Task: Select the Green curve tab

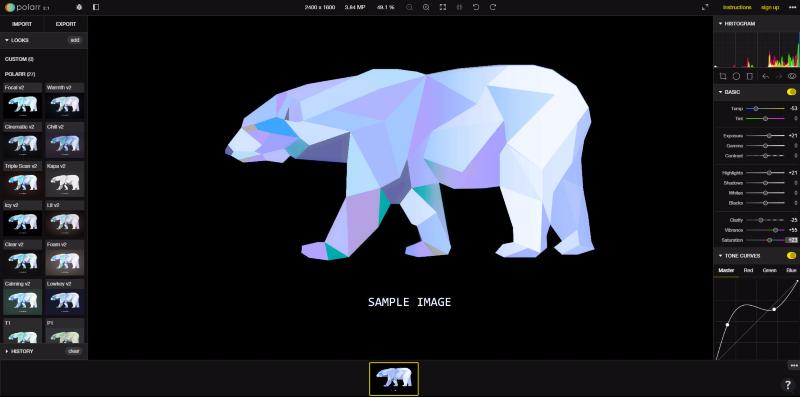Action: point(769,270)
